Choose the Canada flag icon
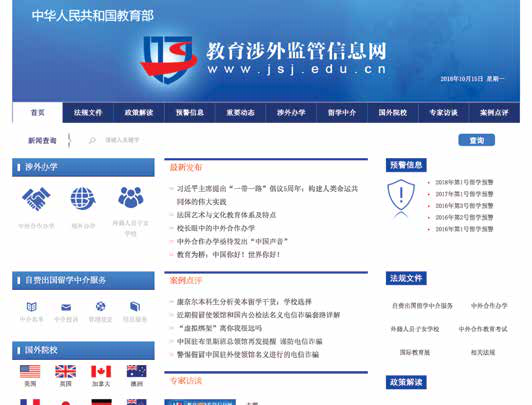This screenshot has height=405, width=532. click(101, 371)
